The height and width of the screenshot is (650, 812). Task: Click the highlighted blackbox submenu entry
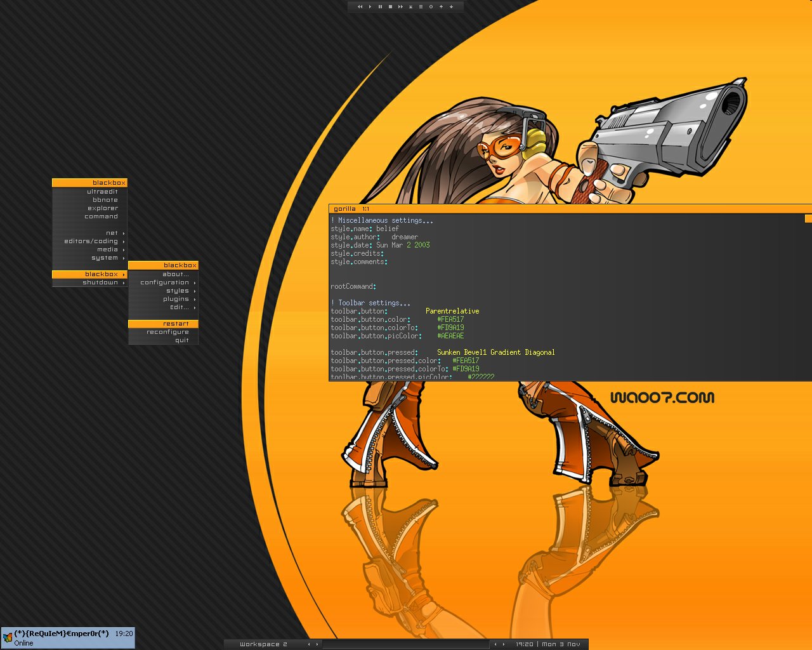click(89, 274)
